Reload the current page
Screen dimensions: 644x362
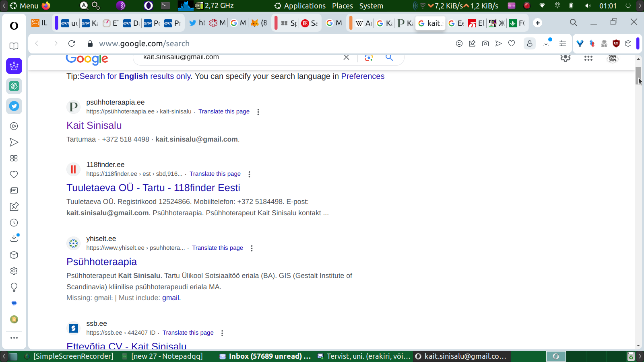(72, 43)
